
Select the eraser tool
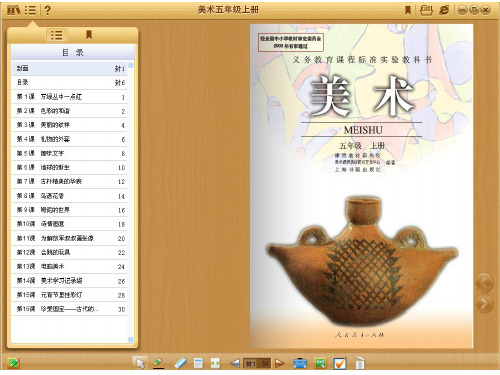pos(180,363)
